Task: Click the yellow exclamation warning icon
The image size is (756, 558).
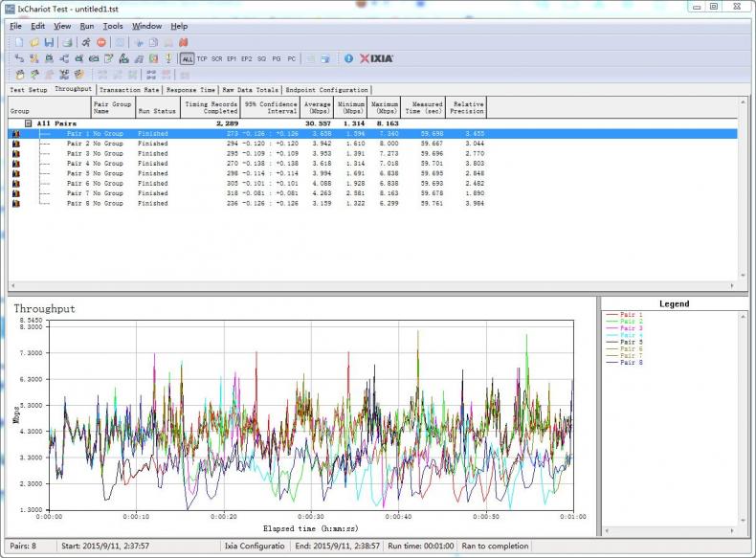Action: [x=168, y=58]
